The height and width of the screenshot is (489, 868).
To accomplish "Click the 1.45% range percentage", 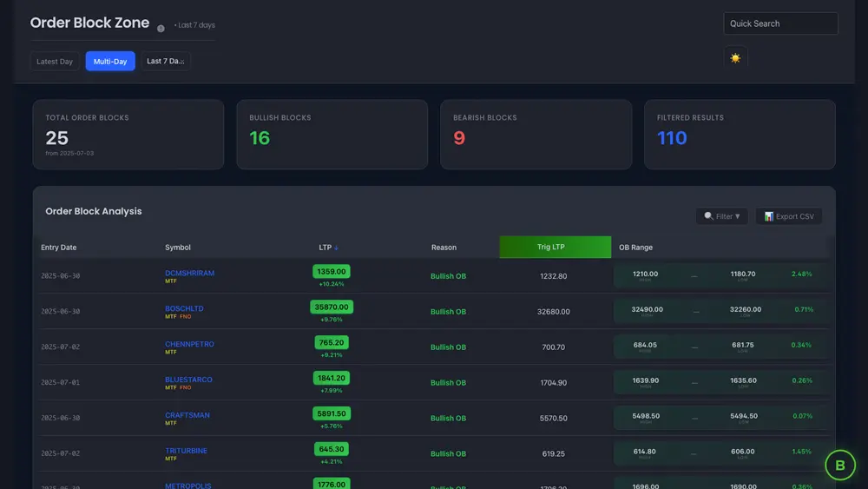I will click(x=801, y=452).
